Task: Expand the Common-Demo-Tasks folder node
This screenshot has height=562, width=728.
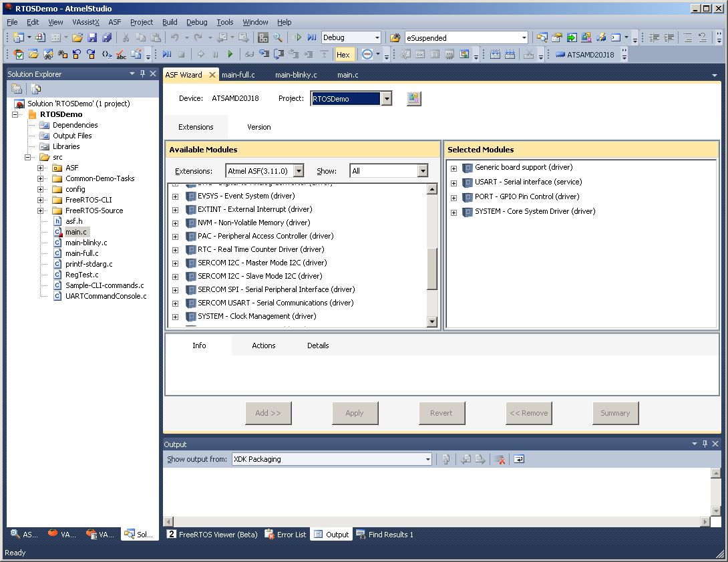Action: click(40, 179)
